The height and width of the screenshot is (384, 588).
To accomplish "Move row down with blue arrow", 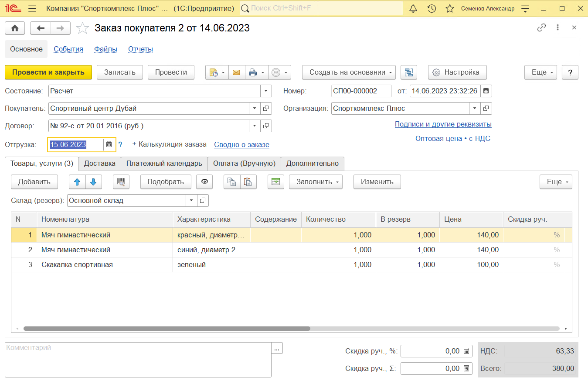I will pyautogui.click(x=93, y=182).
